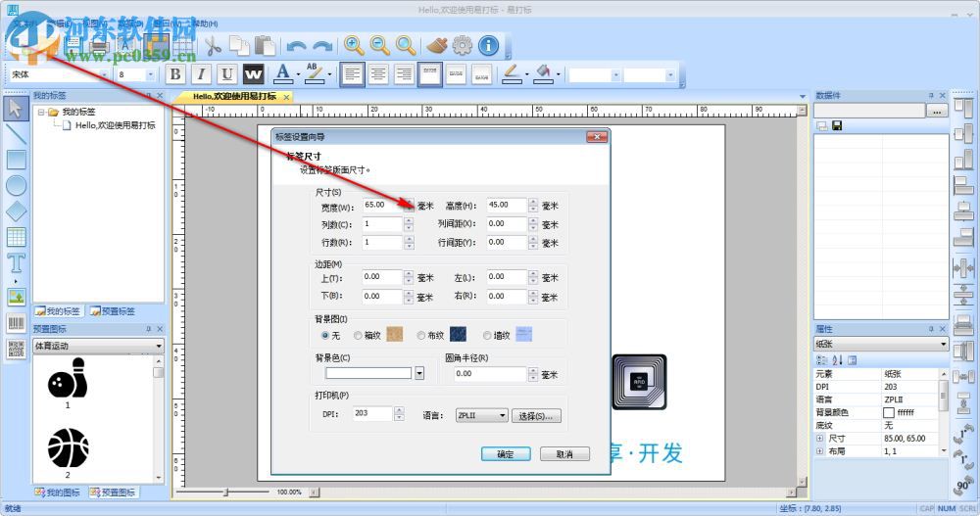The width and height of the screenshot is (980, 516).
Task: Click the DPI 203 input field
Action: point(372,413)
